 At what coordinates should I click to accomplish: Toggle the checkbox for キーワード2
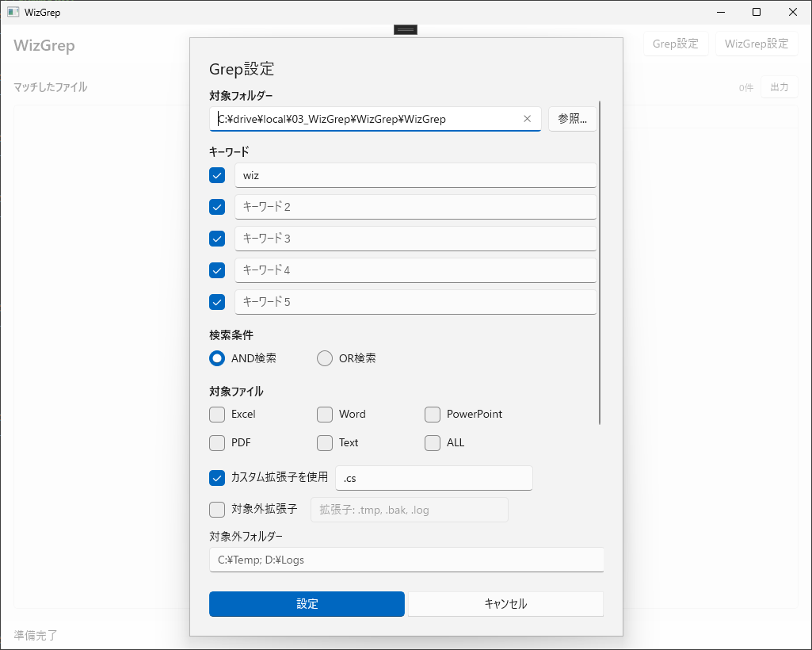[217, 207]
